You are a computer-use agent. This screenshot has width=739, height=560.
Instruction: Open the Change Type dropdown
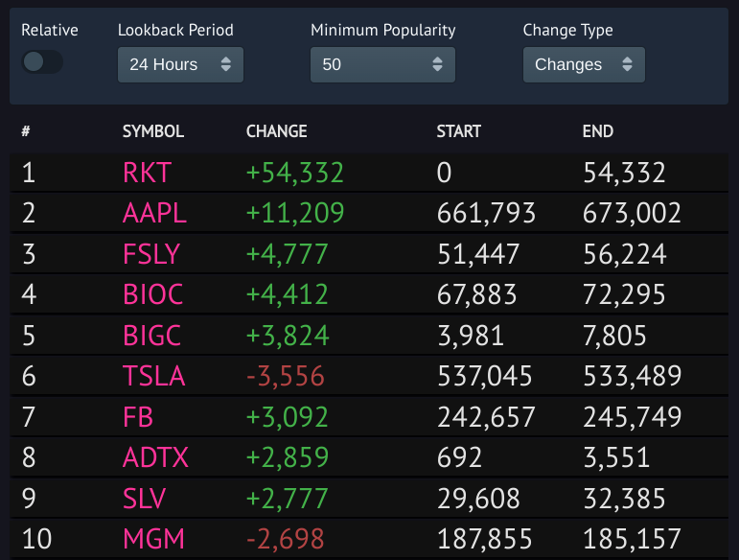coord(584,64)
